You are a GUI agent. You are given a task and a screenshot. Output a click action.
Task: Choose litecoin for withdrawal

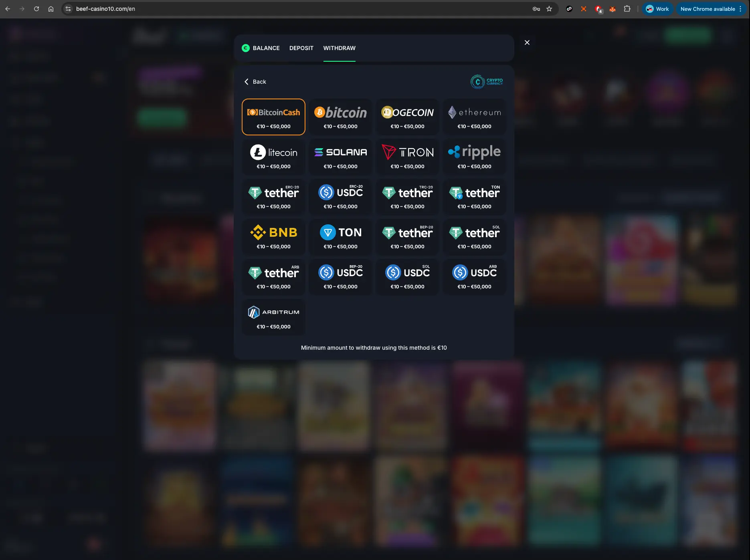[x=273, y=157]
